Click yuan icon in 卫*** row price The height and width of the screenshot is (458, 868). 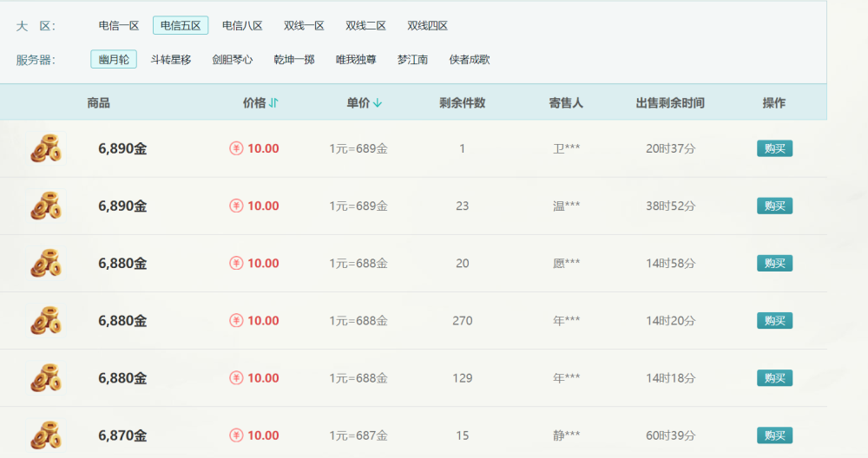(x=236, y=148)
